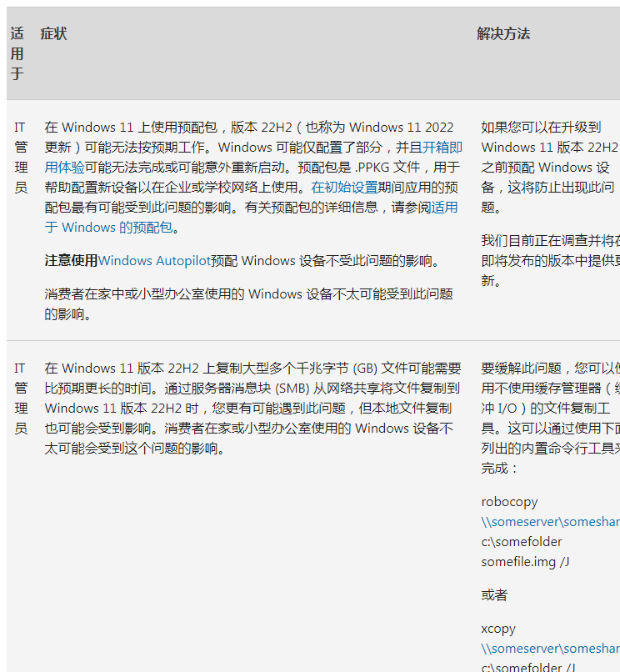Click the bold 注意使用 text
This screenshot has height=672, width=620.
pyautogui.click(x=71, y=261)
